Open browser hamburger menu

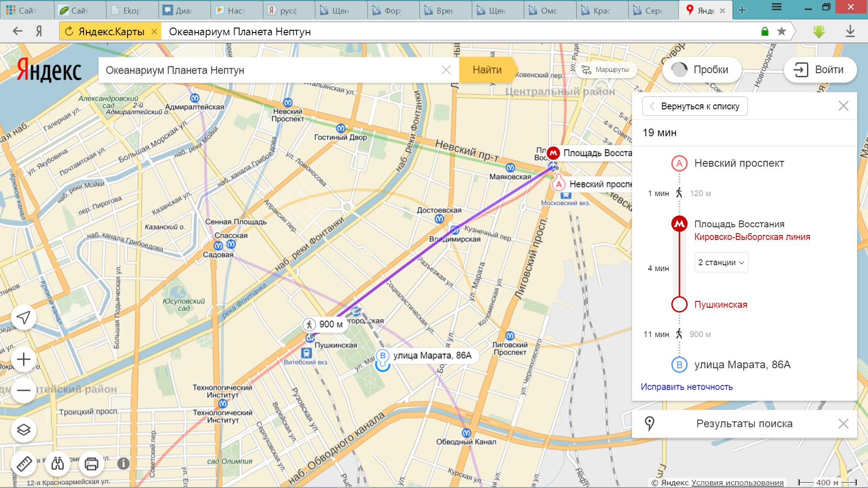click(x=777, y=7)
